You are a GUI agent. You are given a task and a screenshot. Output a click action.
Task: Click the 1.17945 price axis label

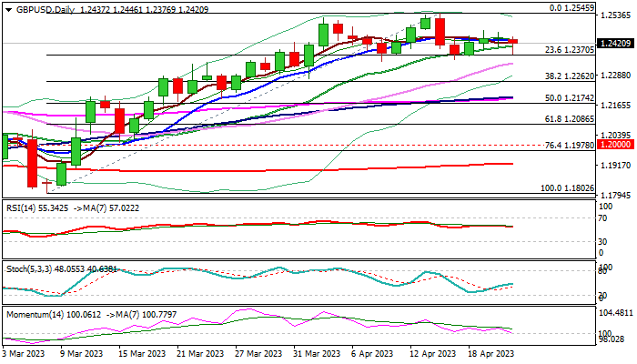click(x=616, y=196)
